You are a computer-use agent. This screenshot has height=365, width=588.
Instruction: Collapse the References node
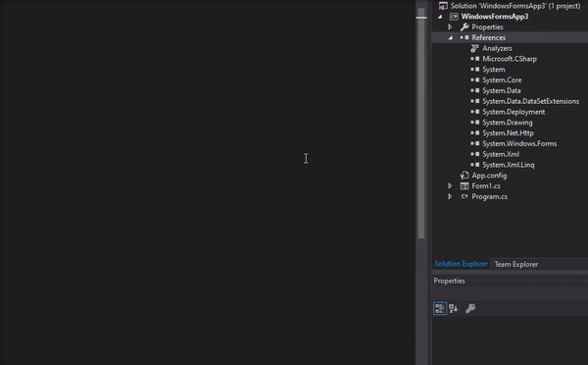pos(451,37)
